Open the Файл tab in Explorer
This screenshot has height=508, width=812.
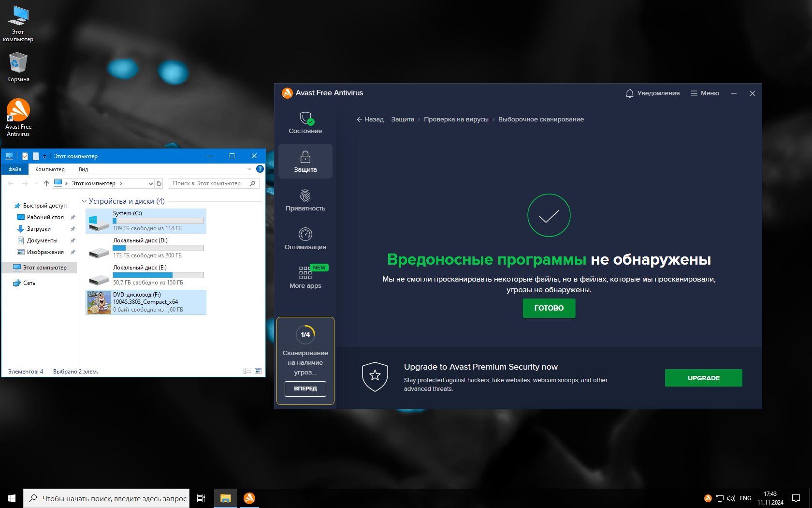[15, 169]
